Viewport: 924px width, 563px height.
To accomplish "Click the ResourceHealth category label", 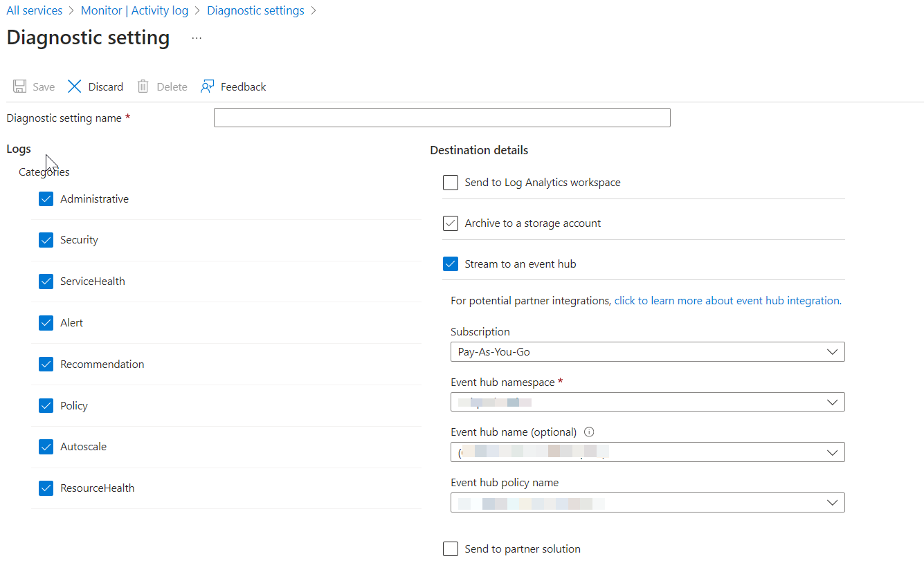I will click(x=97, y=488).
